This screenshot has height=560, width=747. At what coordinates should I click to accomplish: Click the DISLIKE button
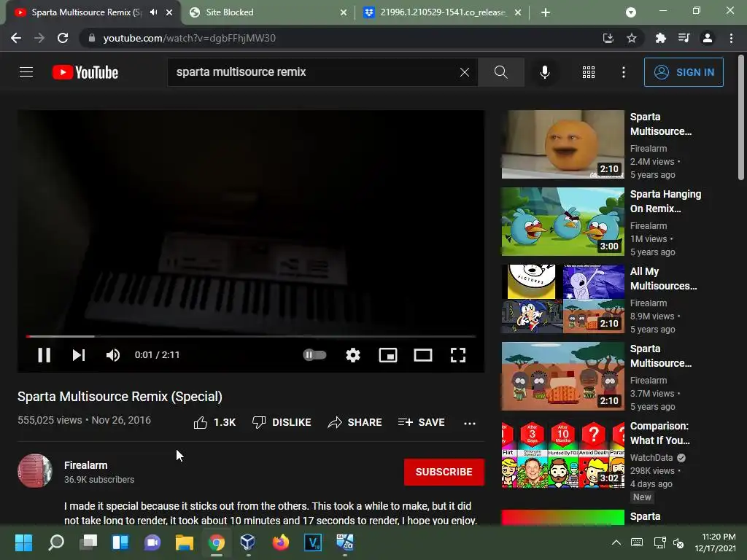click(x=282, y=422)
